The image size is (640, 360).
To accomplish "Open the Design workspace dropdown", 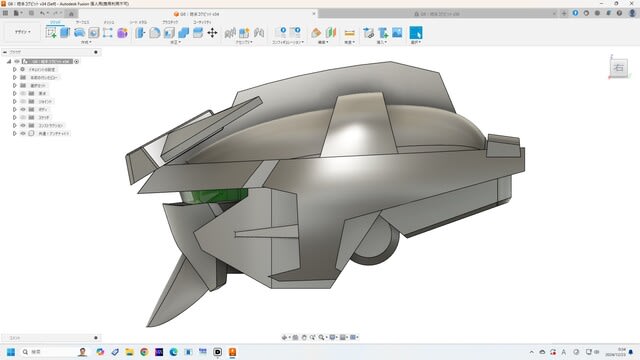I will click(23, 32).
